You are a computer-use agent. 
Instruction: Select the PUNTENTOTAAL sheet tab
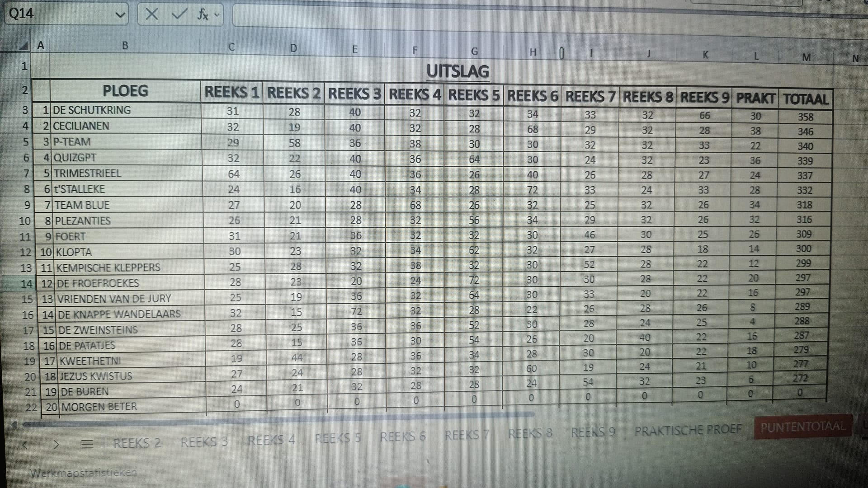point(802,427)
